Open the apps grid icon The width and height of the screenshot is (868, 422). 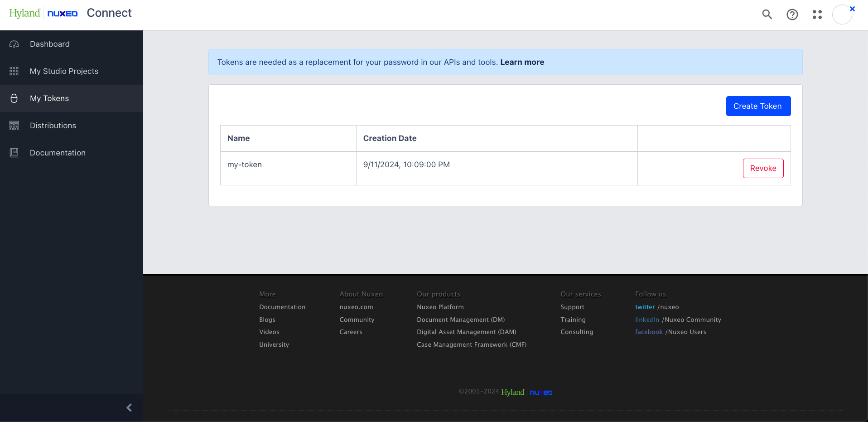817,15
